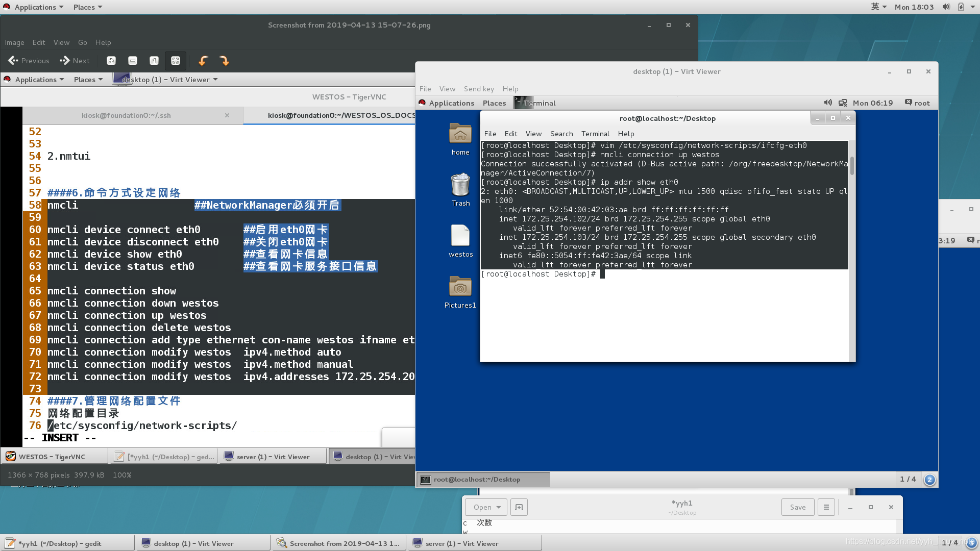Image resolution: width=980 pixels, height=551 pixels.
Task: Click the volume icon in top panel
Action: [946, 7]
